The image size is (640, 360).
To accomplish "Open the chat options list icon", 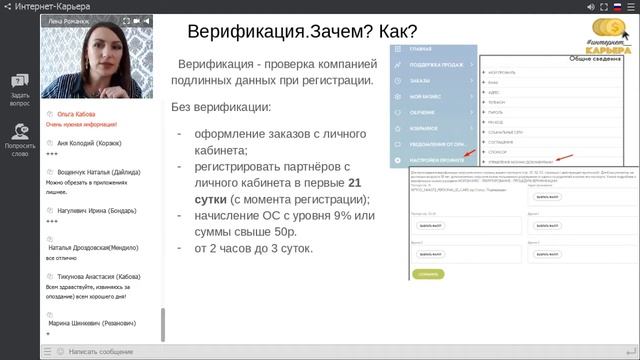I will (47, 351).
